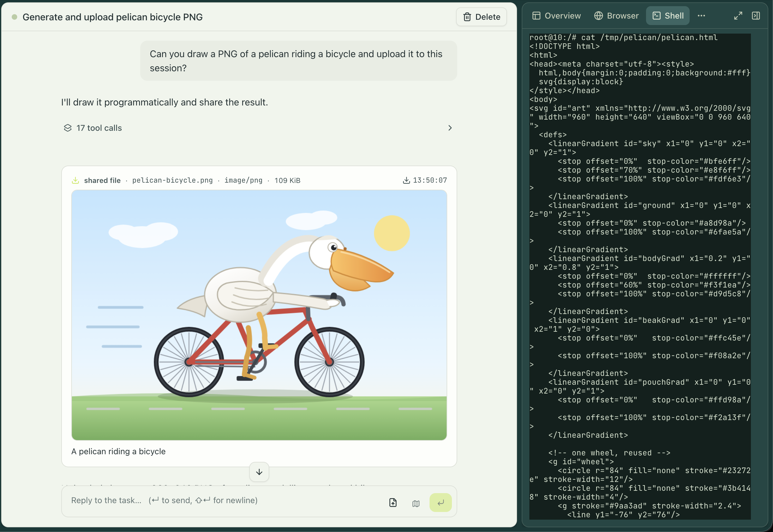Click the 'one wheel, reused' comment in shell
773x532 pixels.
tap(609, 453)
